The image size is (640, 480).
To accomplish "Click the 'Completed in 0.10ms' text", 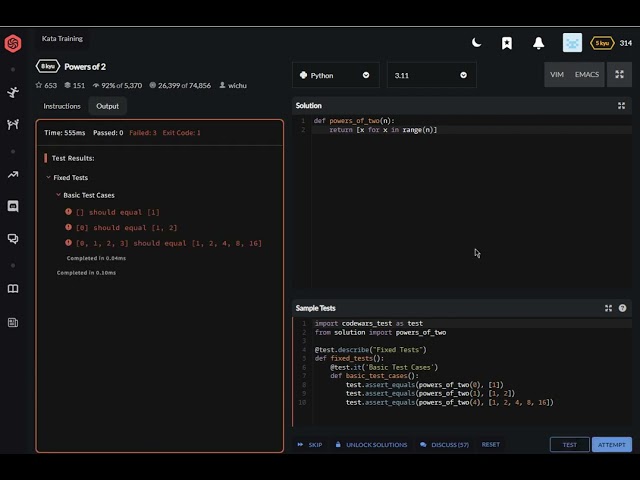I will (x=86, y=273).
